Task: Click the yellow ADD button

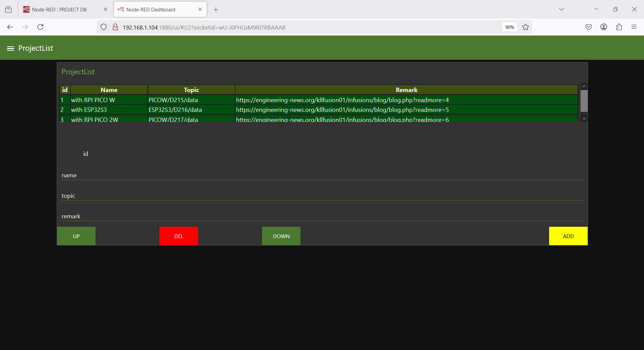Action: pyautogui.click(x=568, y=236)
